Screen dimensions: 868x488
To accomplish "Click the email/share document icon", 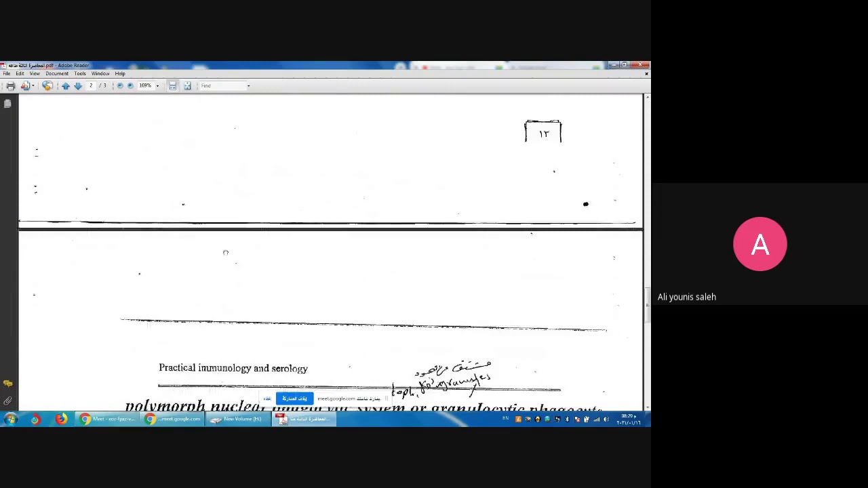I will point(25,85).
